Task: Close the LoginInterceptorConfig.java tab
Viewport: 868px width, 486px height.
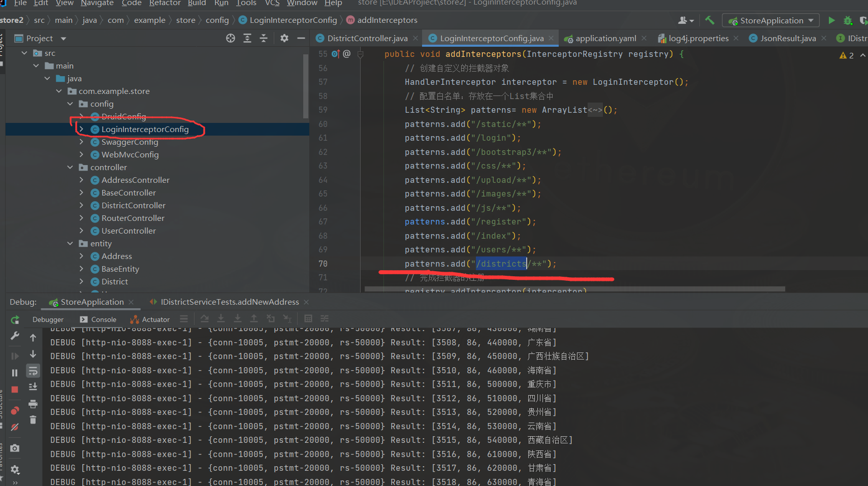Action: pyautogui.click(x=551, y=38)
